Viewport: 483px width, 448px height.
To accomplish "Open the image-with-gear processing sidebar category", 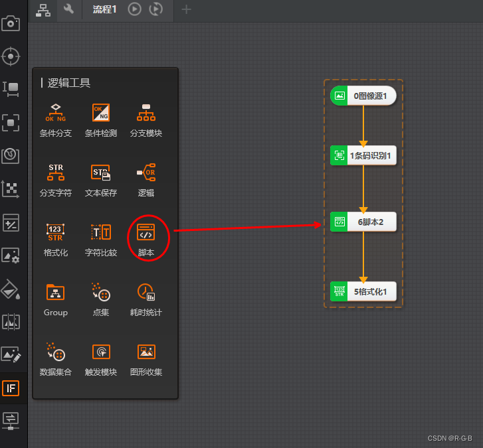I will pyautogui.click(x=11, y=256).
